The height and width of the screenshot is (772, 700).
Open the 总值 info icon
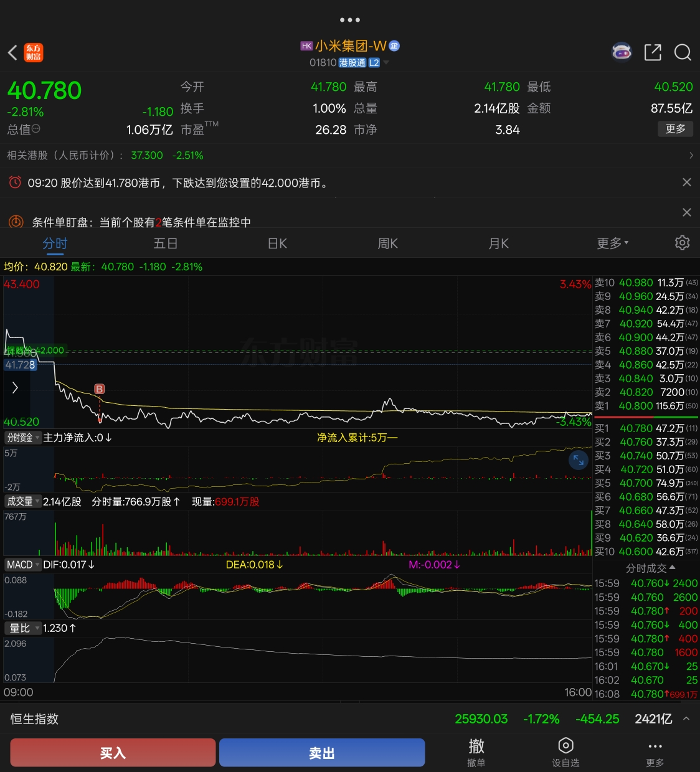[36, 129]
